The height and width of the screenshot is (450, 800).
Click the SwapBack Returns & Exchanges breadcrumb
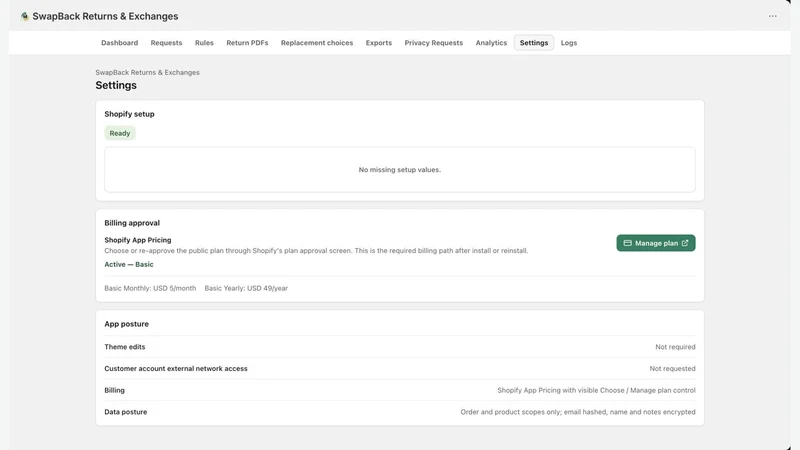tap(147, 72)
